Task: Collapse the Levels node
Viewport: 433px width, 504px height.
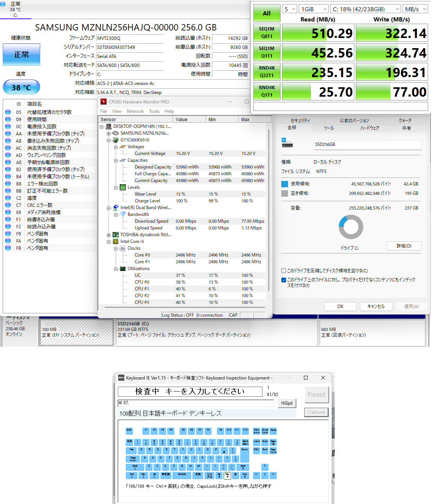Action: tap(116, 188)
